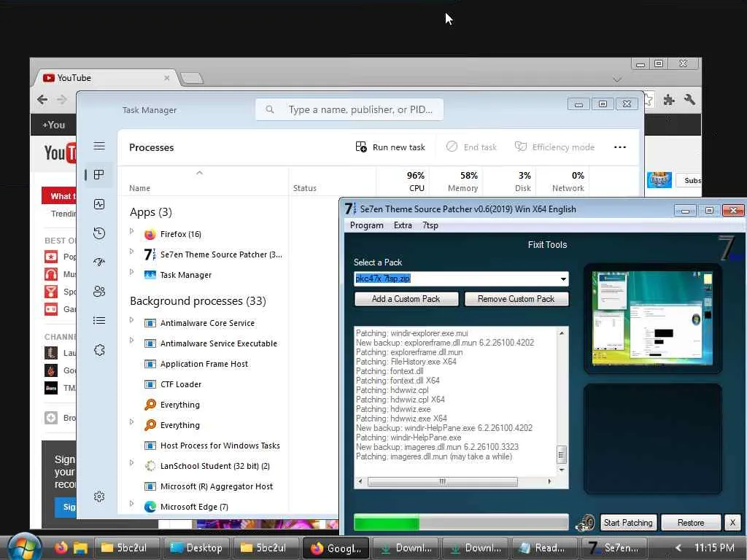Click the Task Manager search box
This screenshot has height=560, width=747.
pyautogui.click(x=349, y=109)
